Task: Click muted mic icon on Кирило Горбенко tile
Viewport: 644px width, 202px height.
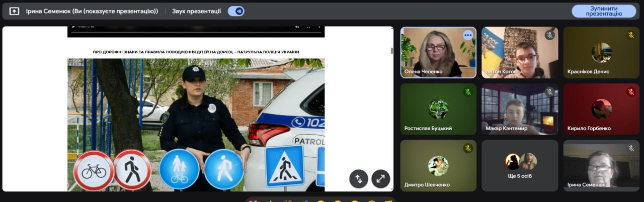Action: (631, 92)
